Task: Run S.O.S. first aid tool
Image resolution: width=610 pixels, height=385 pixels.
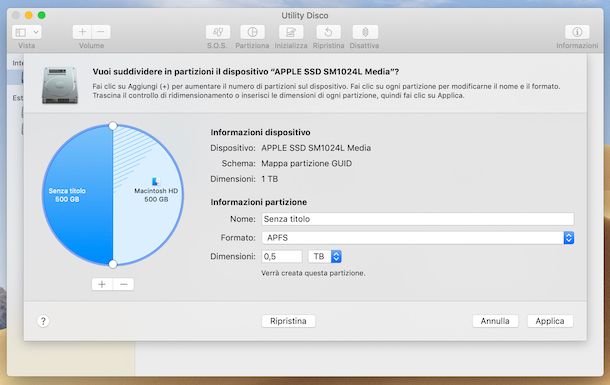Action: point(218,32)
